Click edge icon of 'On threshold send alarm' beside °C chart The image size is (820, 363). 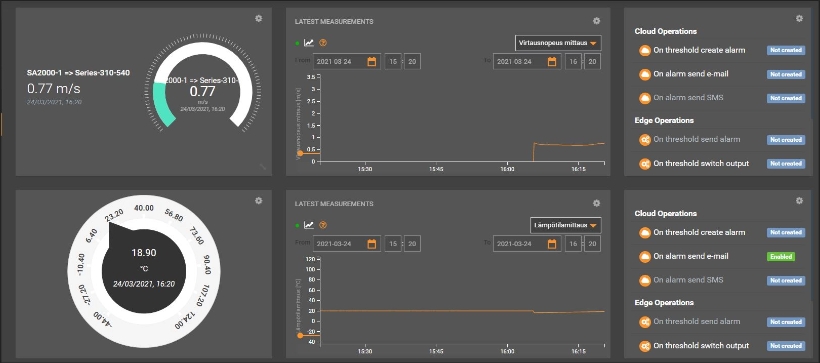[x=645, y=322]
